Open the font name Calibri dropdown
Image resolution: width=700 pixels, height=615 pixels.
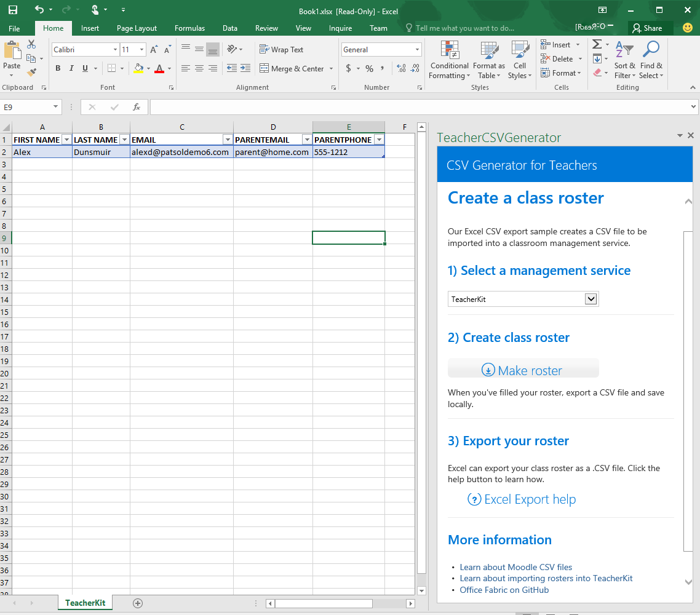coord(115,50)
